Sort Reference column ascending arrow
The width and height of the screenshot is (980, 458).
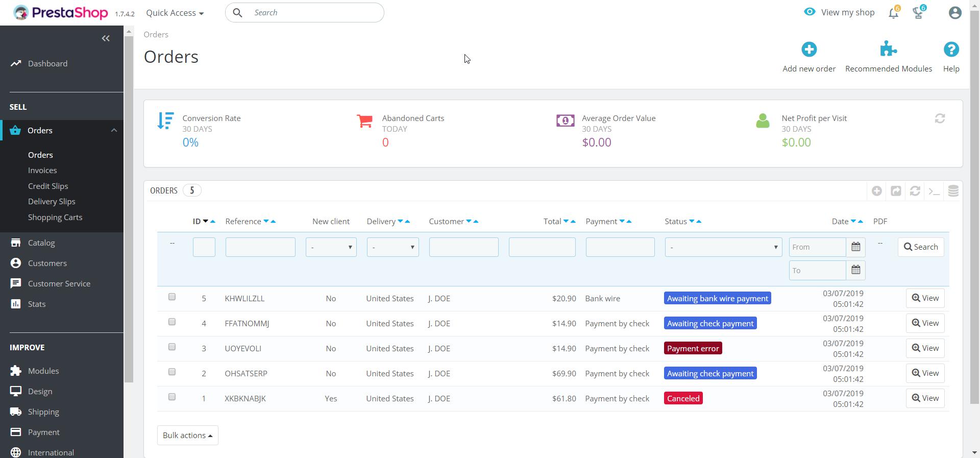coord(273,221)
